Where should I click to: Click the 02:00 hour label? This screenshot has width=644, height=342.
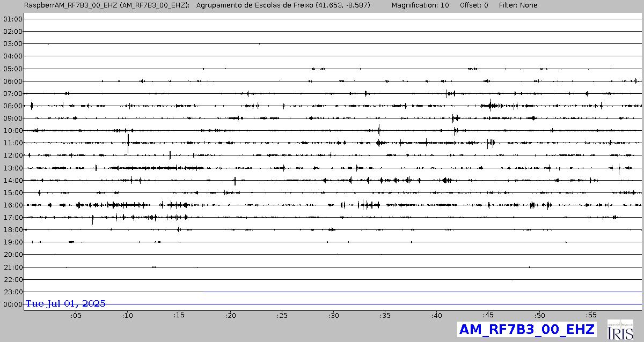click(12, 31)
